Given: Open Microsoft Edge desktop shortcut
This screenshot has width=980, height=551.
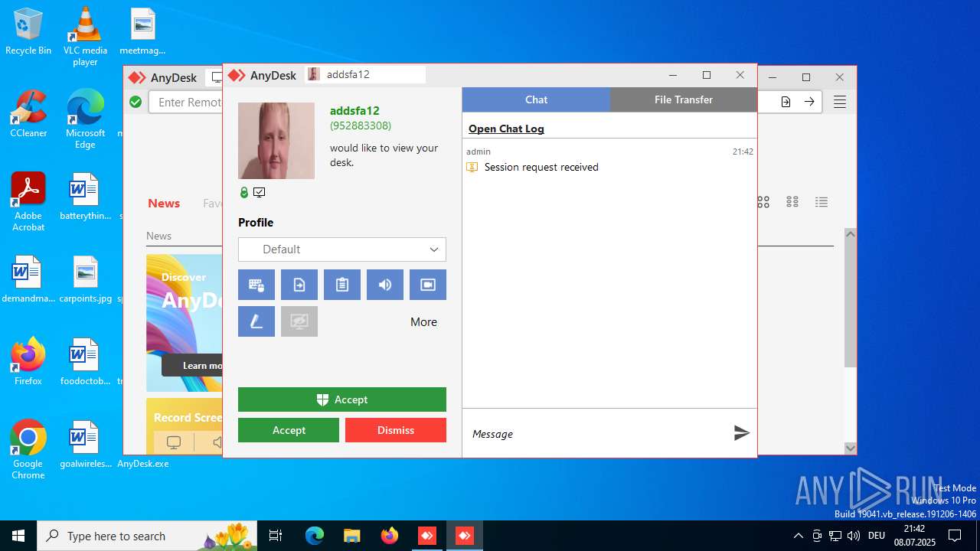Looking at the screenshot, I should [x=85, y=119].
